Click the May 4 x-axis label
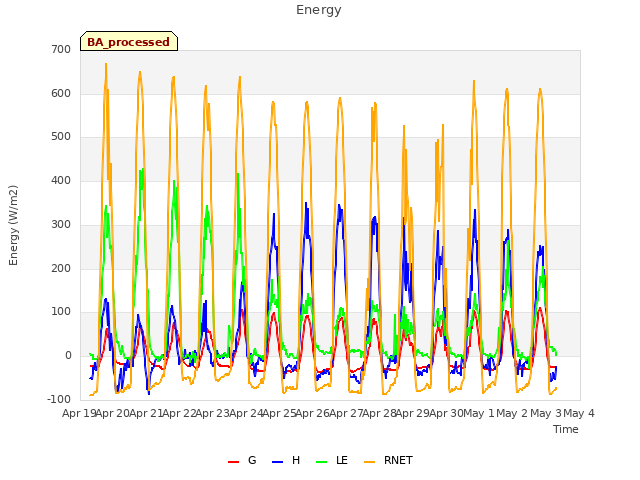This screenshot has height=480, width=640. [579, 413]
